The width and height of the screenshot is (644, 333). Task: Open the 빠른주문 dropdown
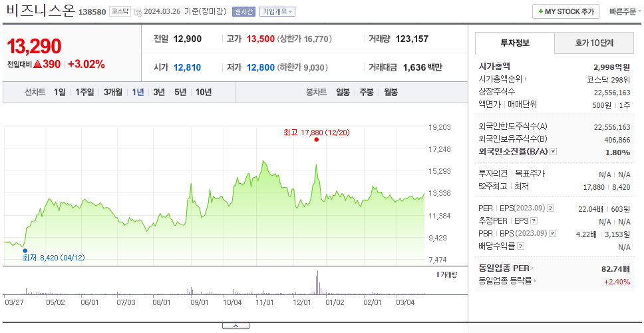click(x=625, y=11)
